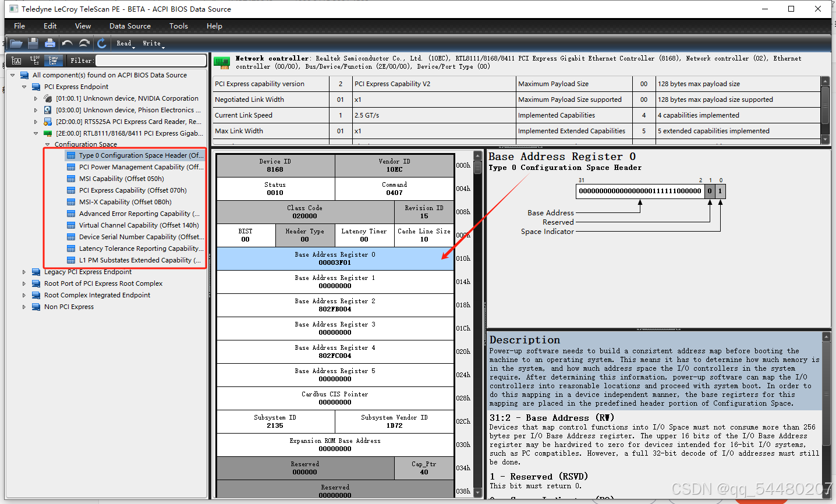Click the Expansion ROM Base Address cell

[x=335, y=445]
